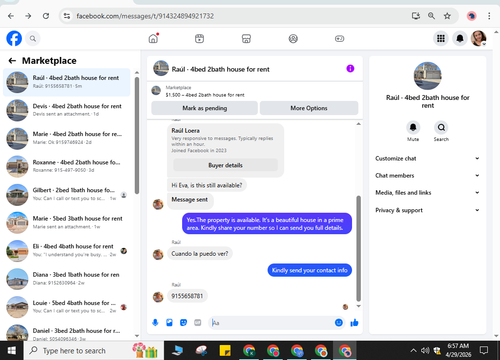Screen dimensions: 500x360
Task: Choose a GIF icon
Action: pyautogui.click(x=198, y=322)
